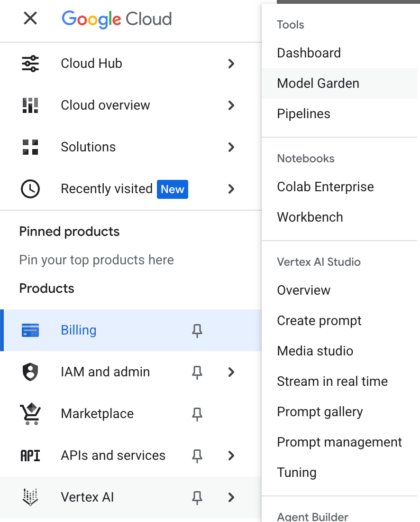Image resolution: width=420 pixels, height=522 pixels.
Task: Expand the Cloud overview submenu chevron
Action: (x=231, y=105)
